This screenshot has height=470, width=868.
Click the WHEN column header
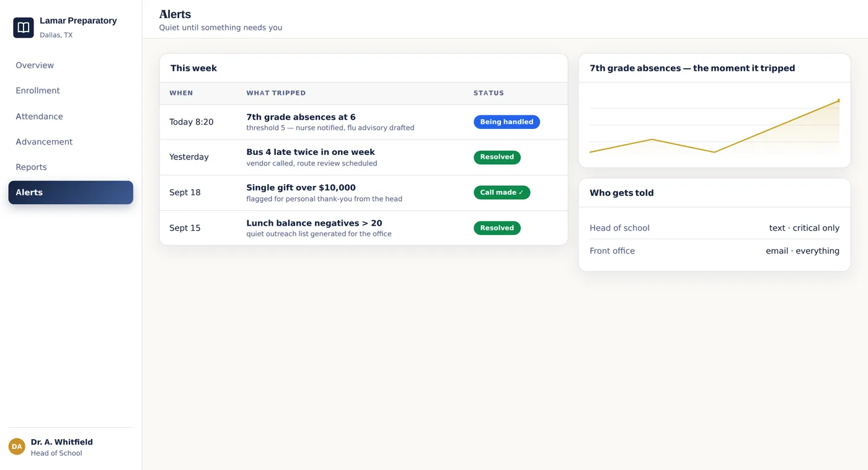click(x=181, y=93)
